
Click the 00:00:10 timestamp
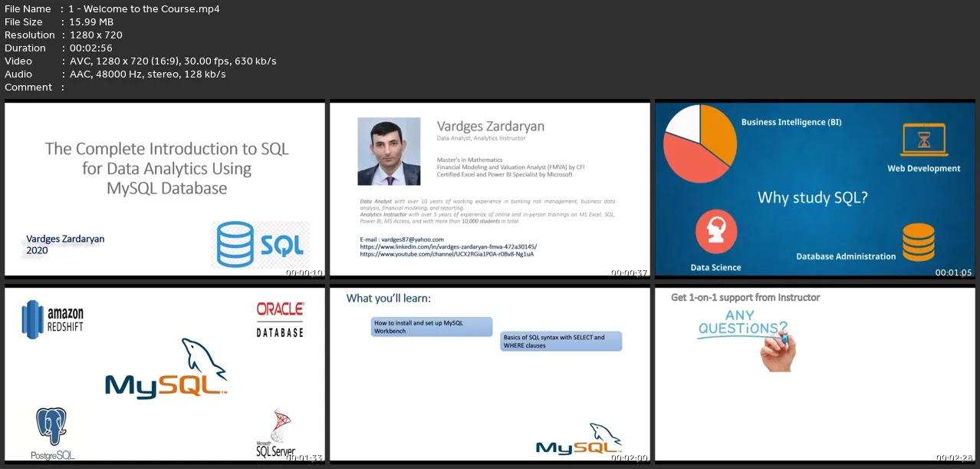[304, 272]
